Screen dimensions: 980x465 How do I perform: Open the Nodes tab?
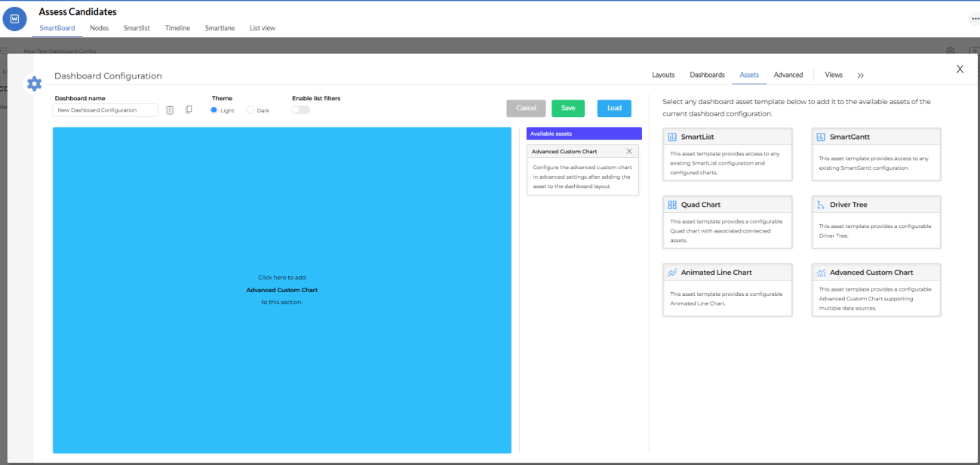100,28
